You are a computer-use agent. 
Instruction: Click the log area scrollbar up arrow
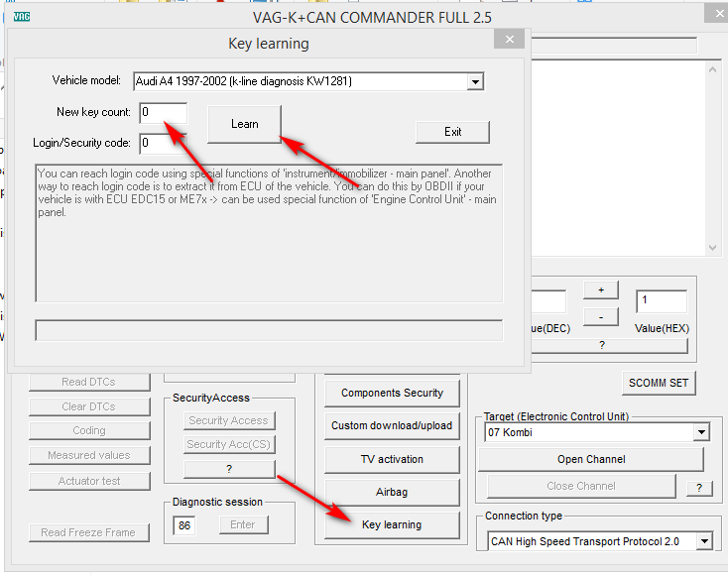[x=712, y=69]
